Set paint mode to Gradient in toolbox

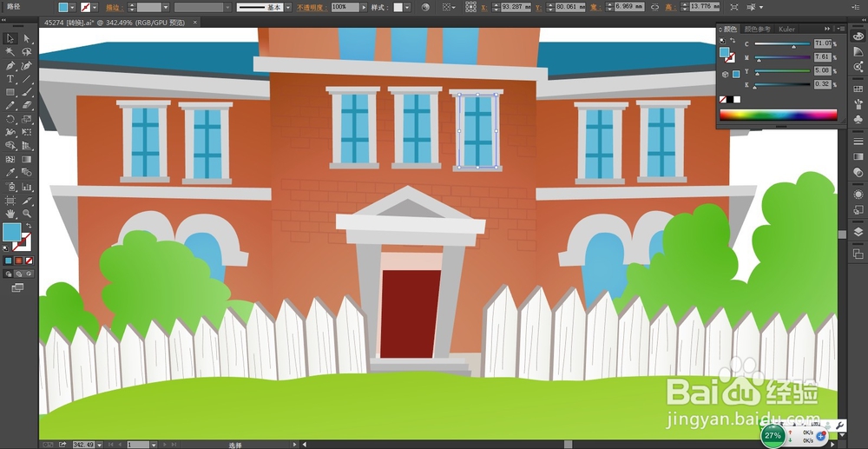18,261
